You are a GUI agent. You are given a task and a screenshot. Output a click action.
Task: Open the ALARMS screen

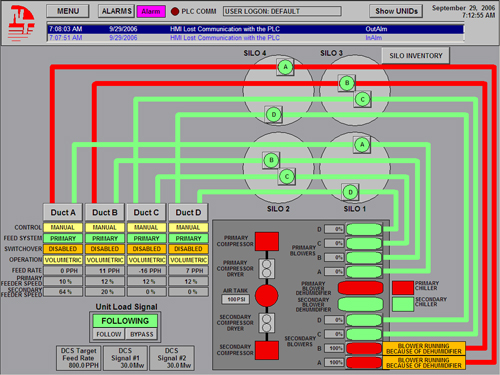coord(116,11)
